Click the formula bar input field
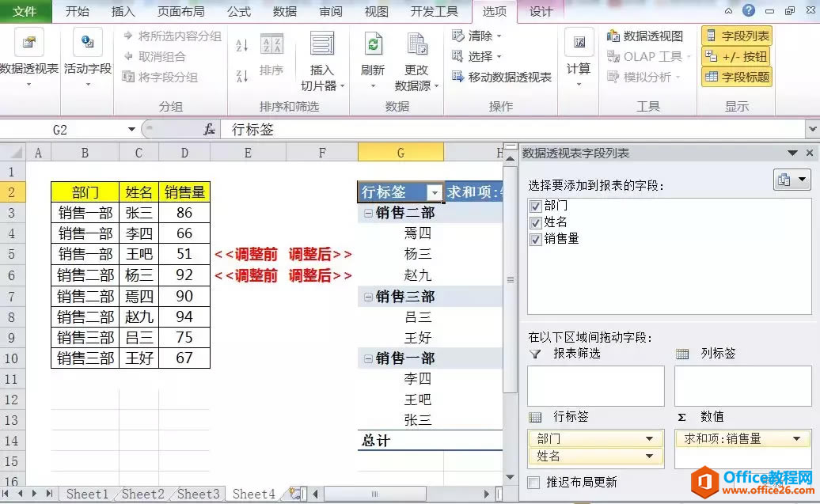 513,129
